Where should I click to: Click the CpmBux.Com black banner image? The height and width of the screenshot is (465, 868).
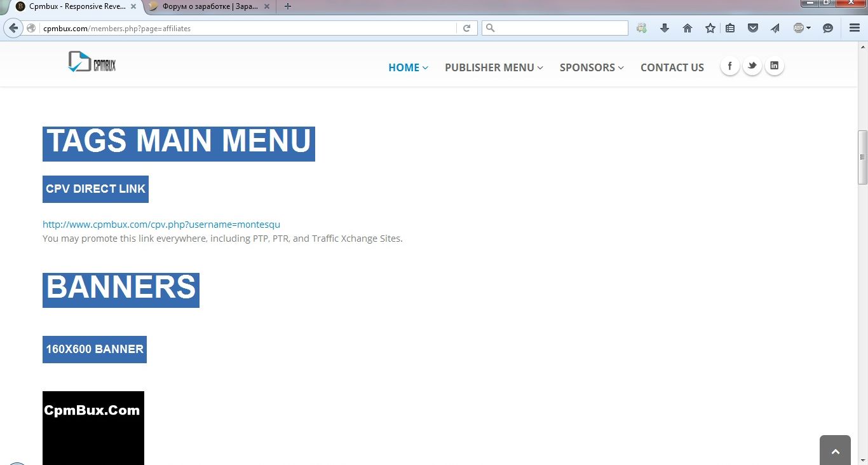[93, 428]
